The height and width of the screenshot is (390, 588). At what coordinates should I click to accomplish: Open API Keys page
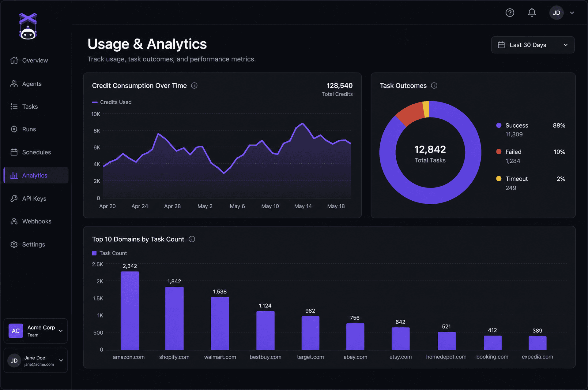36,198
